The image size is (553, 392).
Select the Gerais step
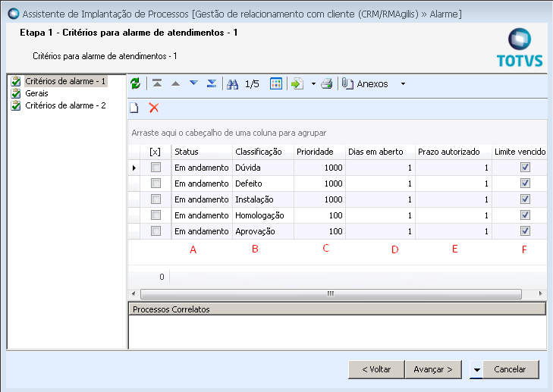(36, 93)
